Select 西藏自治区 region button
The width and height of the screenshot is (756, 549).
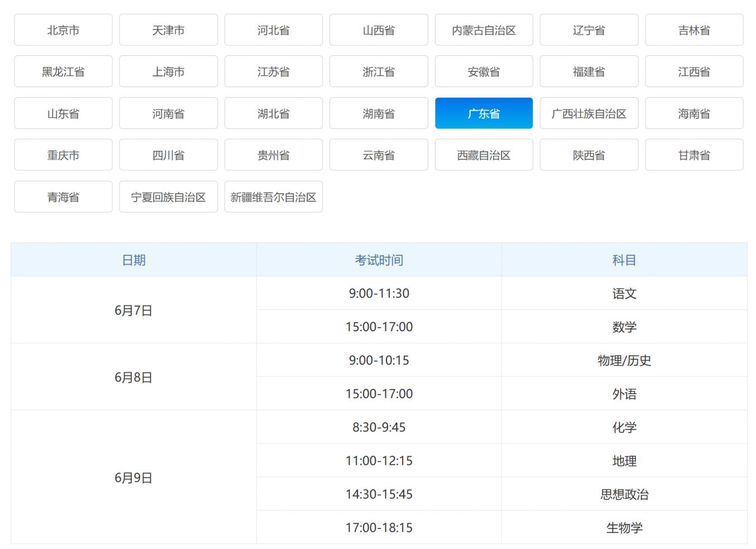[x=484, y=155]
